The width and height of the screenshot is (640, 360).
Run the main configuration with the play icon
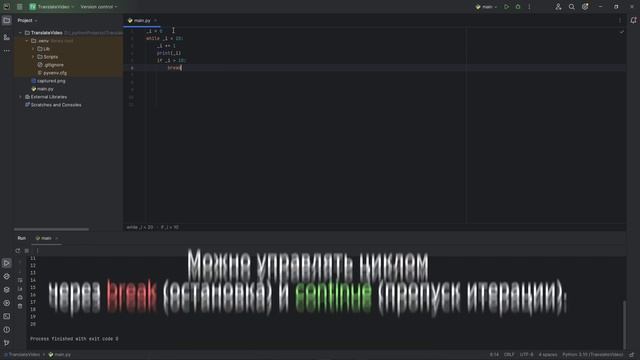(x=507, y=7)
